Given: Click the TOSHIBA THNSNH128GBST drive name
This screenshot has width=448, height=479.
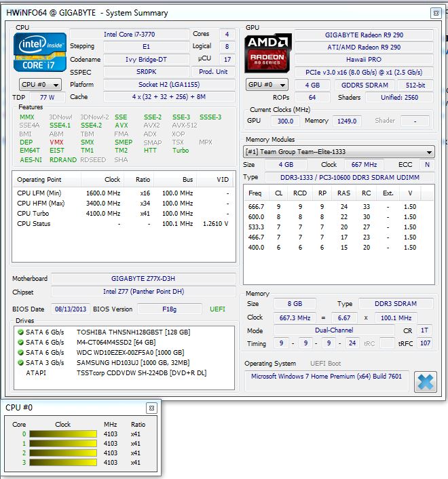Looking at the screenshot, I should pyautogui.click(x=133, y=332).
